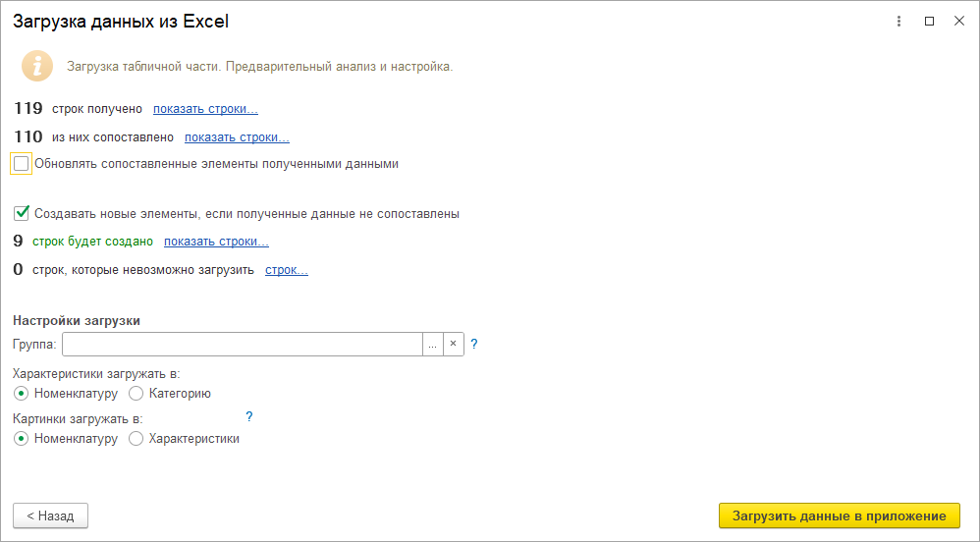Select Номенклатуру radio under Картинки загружать
Screen dimensions: 980x542
pyautogui.click(x=22, y=439)
